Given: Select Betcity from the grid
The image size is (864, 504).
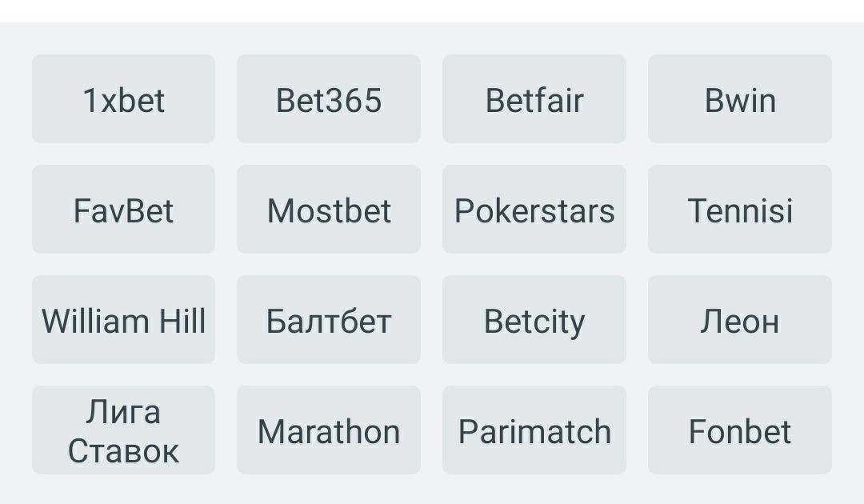Looking at the screenshot, I should pyautogui.click(x=534, y=320).
